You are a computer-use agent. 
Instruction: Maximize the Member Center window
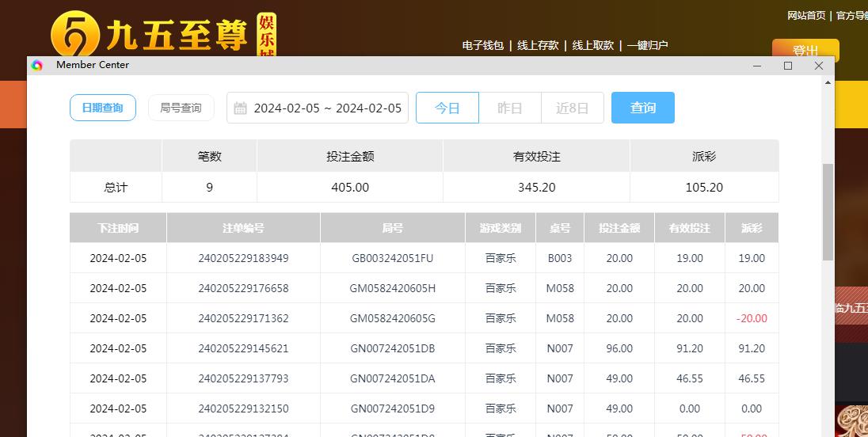click(x=788, y=66)
